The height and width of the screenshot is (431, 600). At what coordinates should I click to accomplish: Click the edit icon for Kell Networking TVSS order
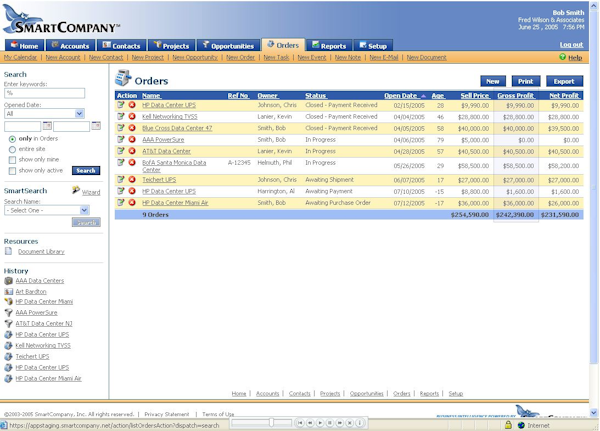(121, 116)
